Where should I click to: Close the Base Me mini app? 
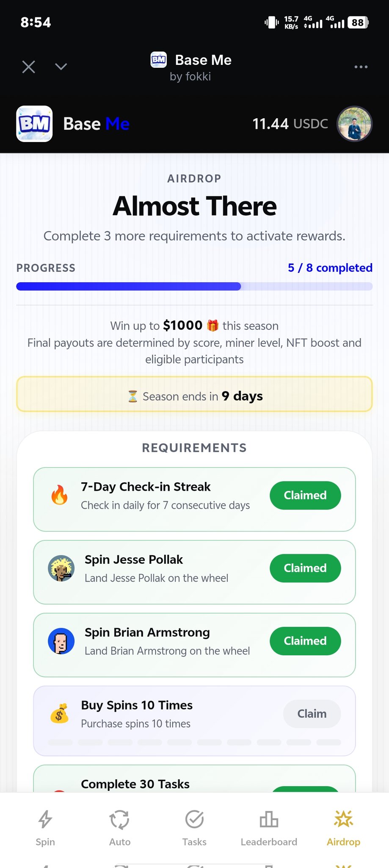point(29,67)
